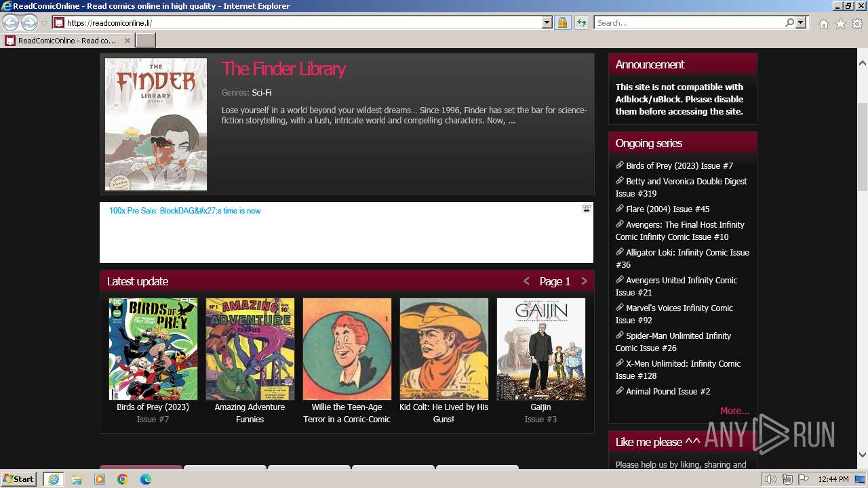Viewport: 868px width, 488px height.
Task: Open a new blank tab
Action: (146, 41)
